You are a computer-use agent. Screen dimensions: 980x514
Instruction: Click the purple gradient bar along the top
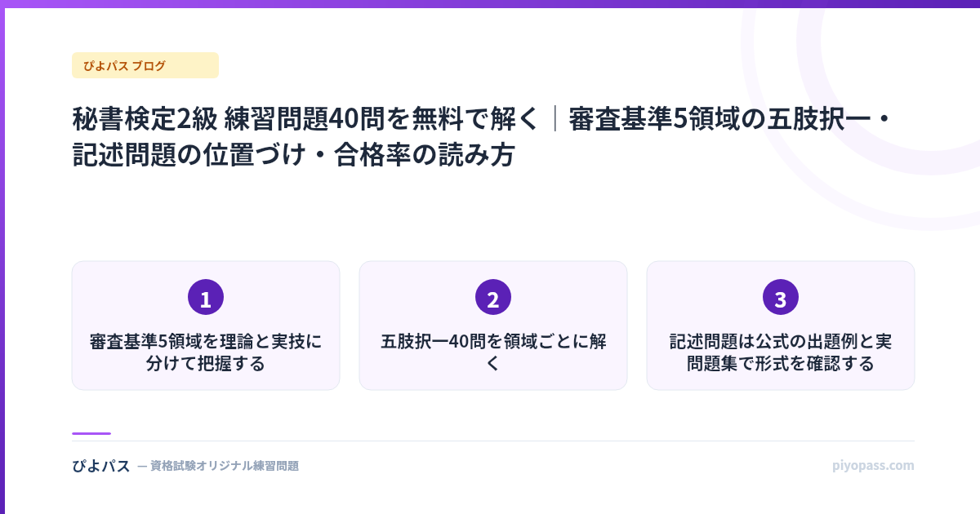(490, 3)
